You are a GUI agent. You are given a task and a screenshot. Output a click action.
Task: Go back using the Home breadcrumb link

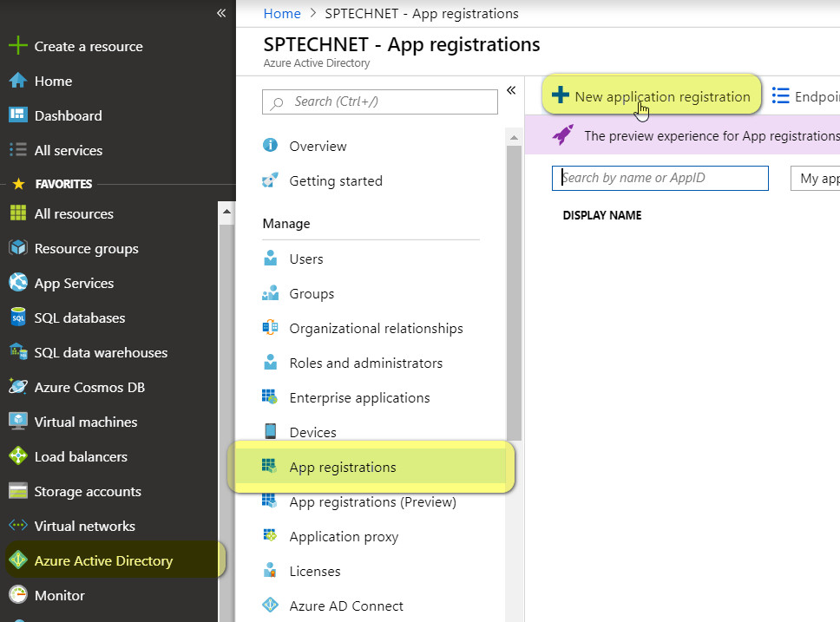coord(282,13)
